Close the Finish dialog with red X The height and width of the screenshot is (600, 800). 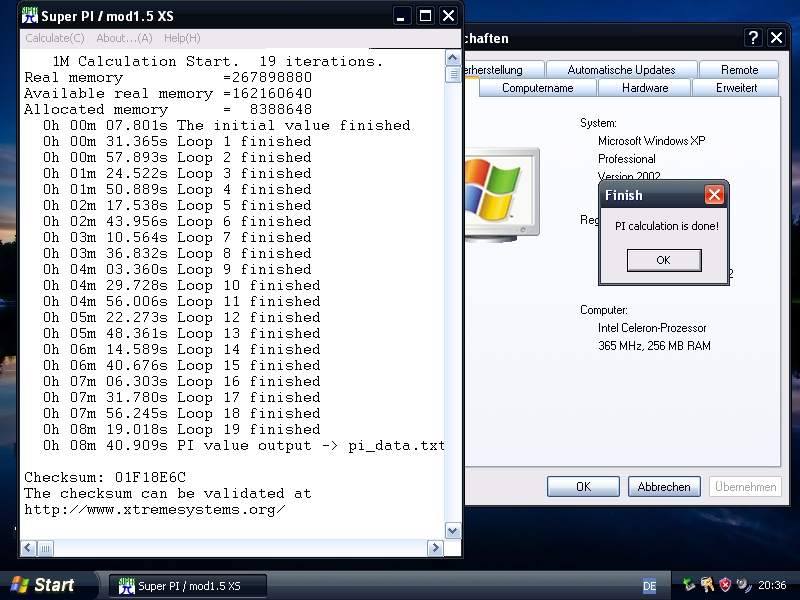(x=714, y=195)
